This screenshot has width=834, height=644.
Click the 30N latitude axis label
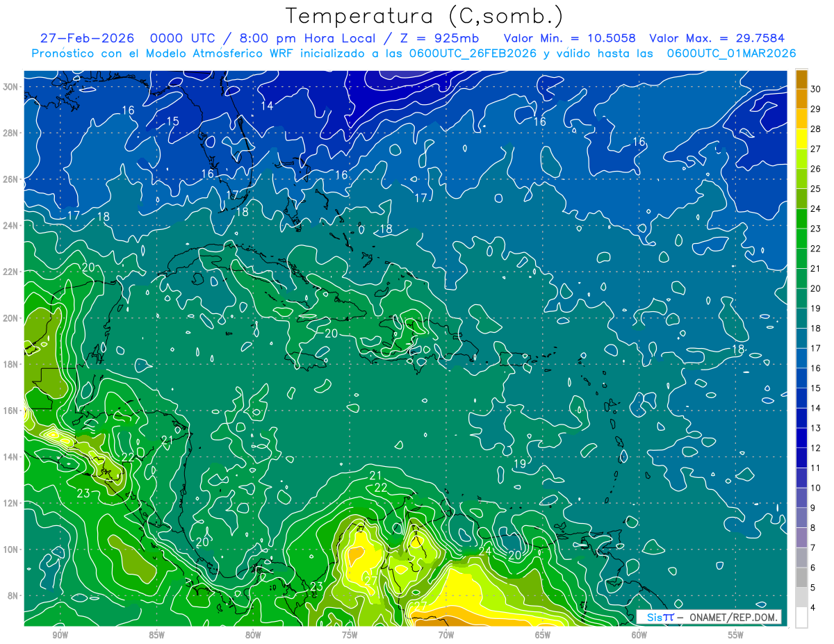(x=10, y=87)
